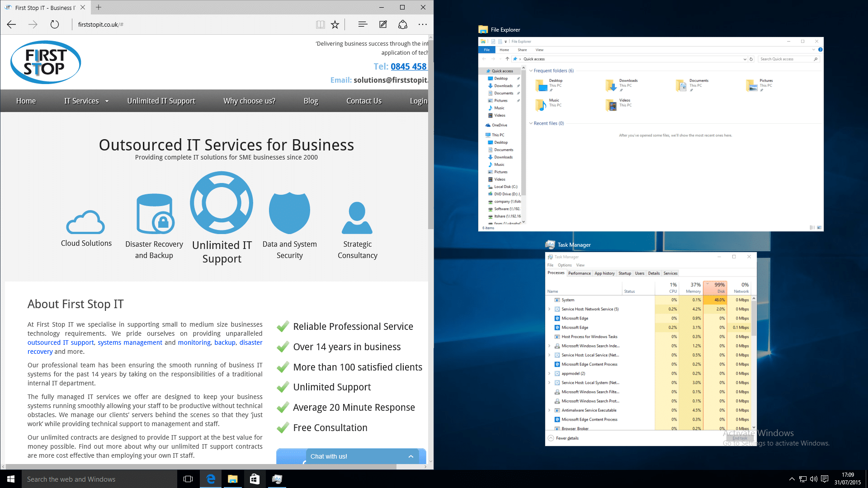This screenshot has width=868, height=488.
Task: Click the End task button
Action: (x=740, y=438)
